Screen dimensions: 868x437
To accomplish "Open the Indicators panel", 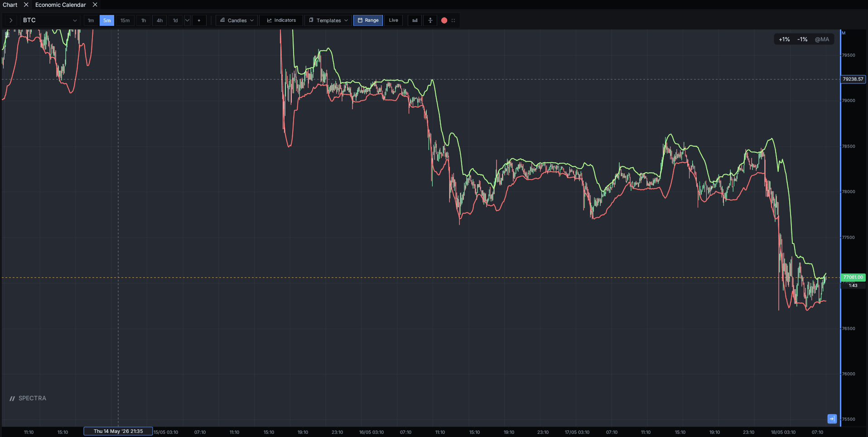I will point(281,20).
